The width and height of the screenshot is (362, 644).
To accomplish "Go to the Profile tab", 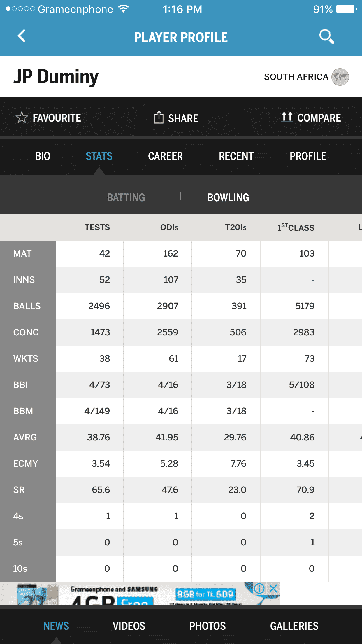I will click(x=308, y=156).
